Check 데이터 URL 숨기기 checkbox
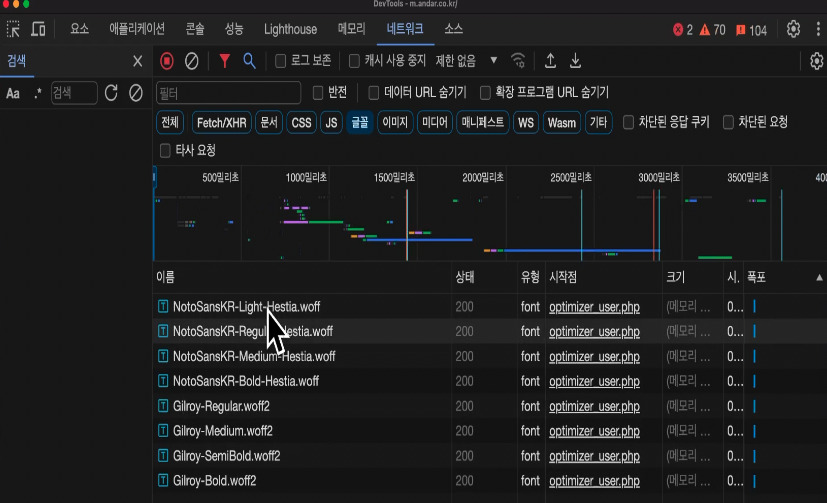827x503 pixels. pos(373,93)
